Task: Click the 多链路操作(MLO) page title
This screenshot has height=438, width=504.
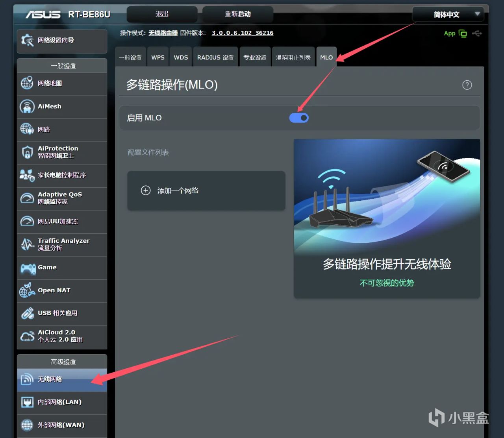Action: click(172, 85)
